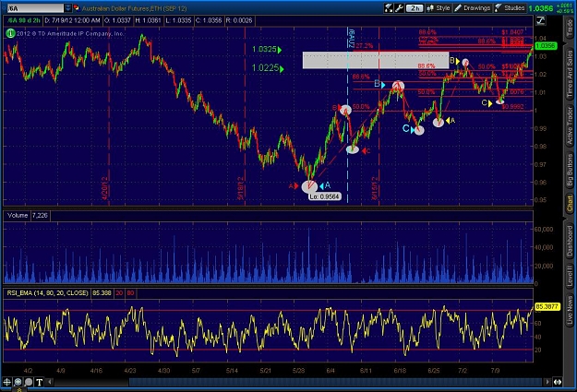Image resolution: width=577 pixels, height=392 pixels.
Task: Open chart settings wrench icon
Action: coord(399,7)
